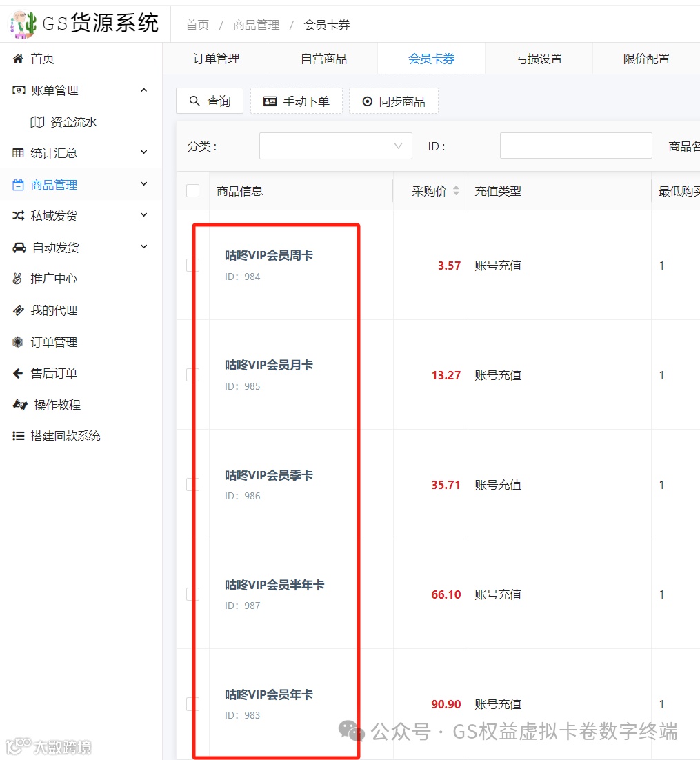Click the list icon beside 搭建同款系统
Image resolution: width=700 pixels, height=760 pixels.
(x=19, y=436)
